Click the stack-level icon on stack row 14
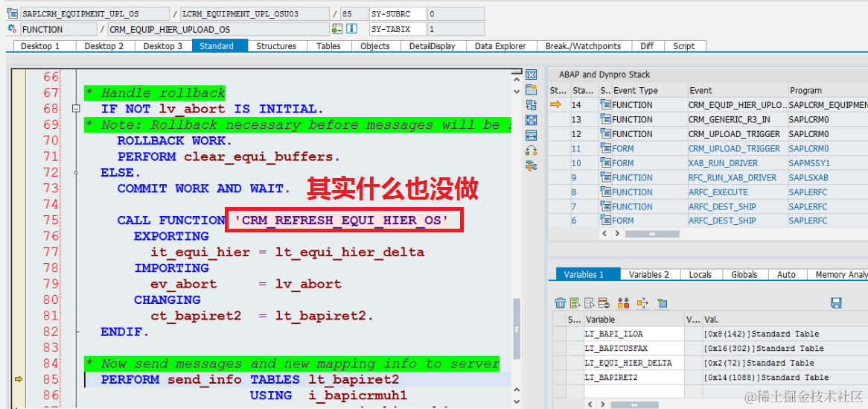The width and height of the screenshot is (868, 409). pos(606,105)
